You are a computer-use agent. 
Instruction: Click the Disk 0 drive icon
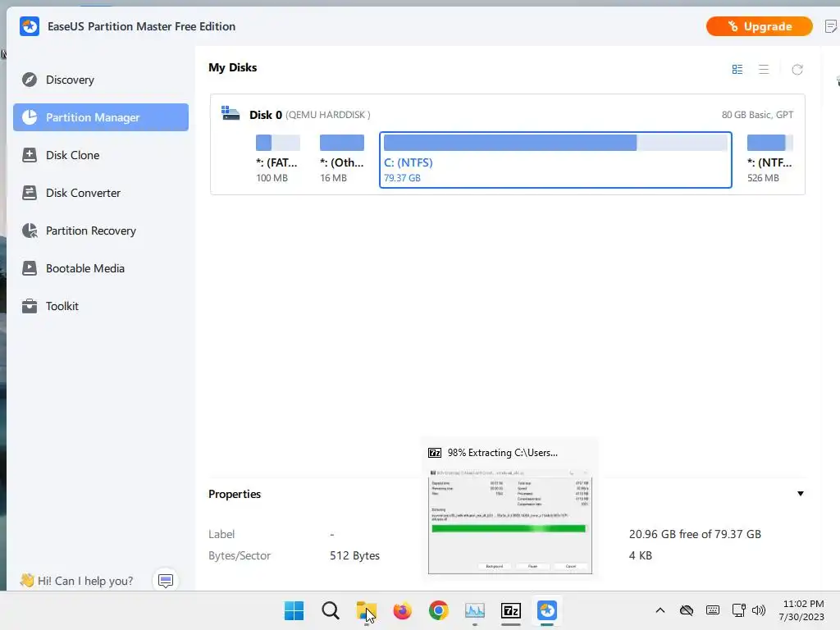231,113
